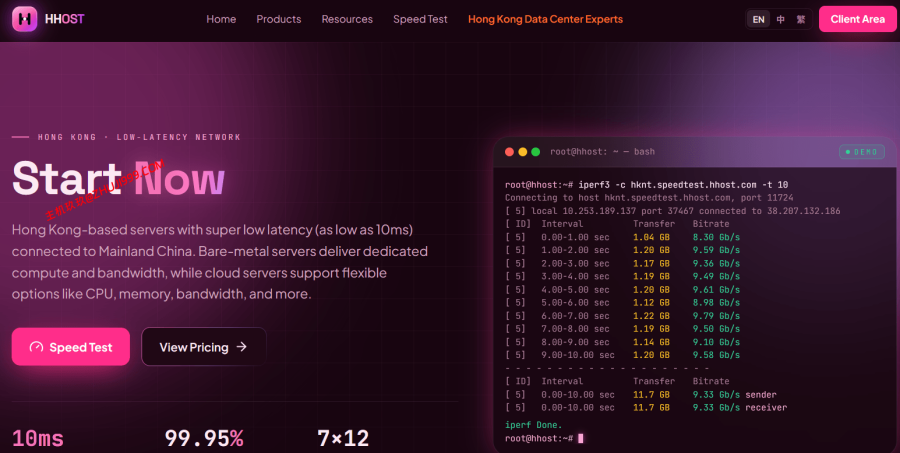
Task: Click the HHOST logo icon
Action: (x=25, y=19)
